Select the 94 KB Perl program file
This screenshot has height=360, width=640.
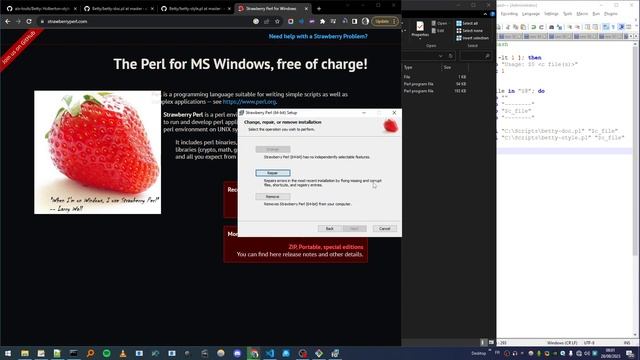[435, 84]
